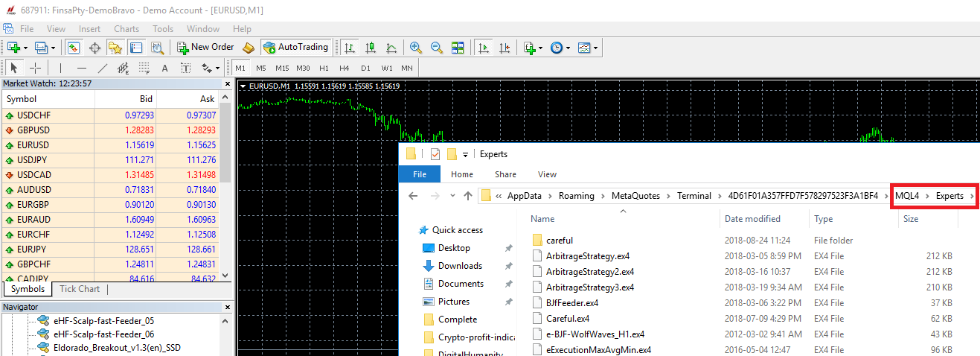Toggle the Data Window crosshair-target icon
The image size is (980, 356).
click(x=95, y=47)
